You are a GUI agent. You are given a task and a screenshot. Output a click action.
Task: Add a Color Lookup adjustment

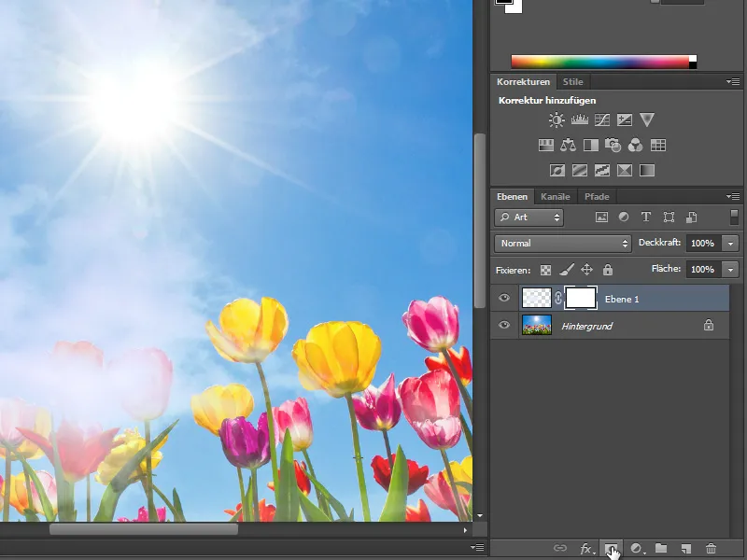(x=658, y=145)
